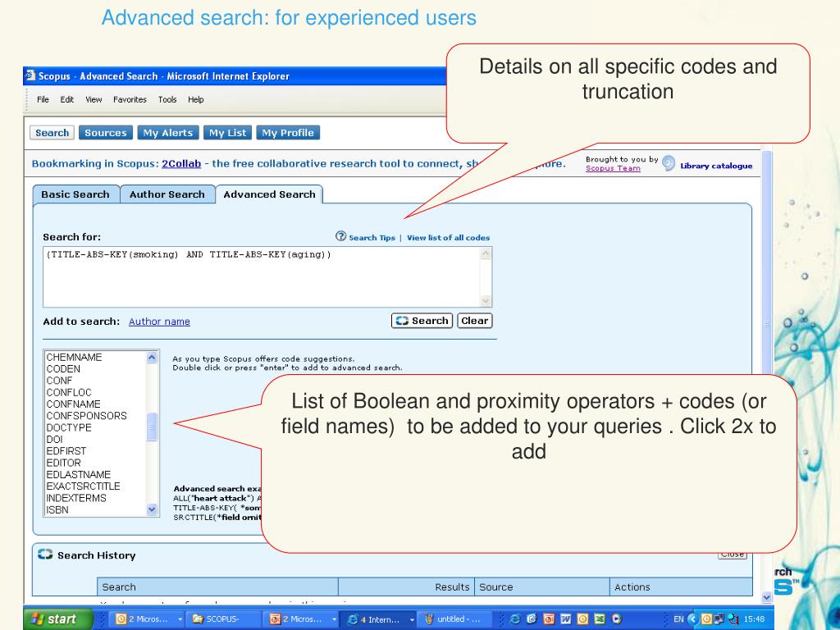Click the thumb of the code list scrollbar
840x630 pixels.
152,427
